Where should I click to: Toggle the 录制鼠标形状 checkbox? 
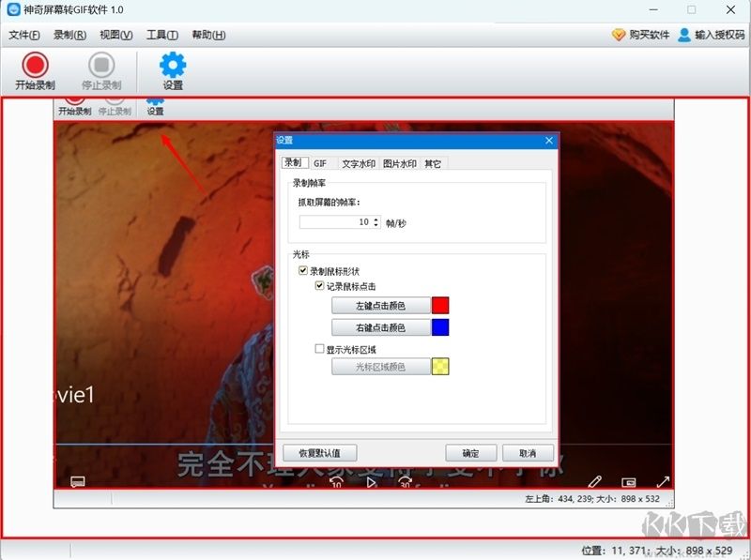[x=303, y=271]
